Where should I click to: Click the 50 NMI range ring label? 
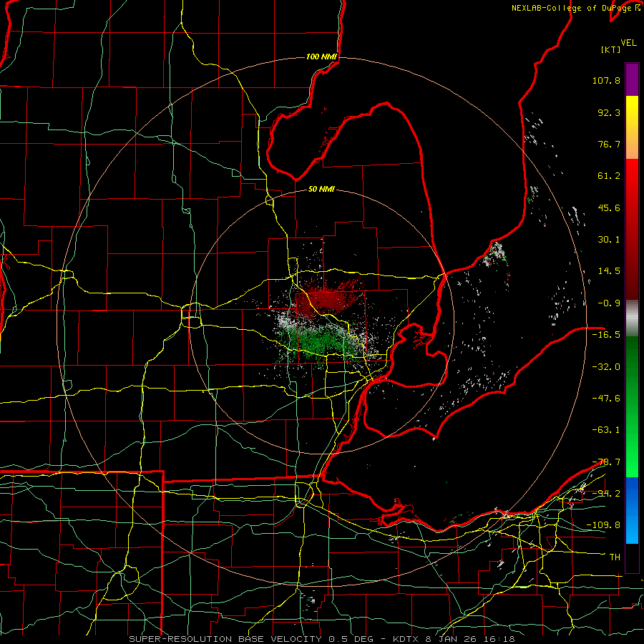321,190
